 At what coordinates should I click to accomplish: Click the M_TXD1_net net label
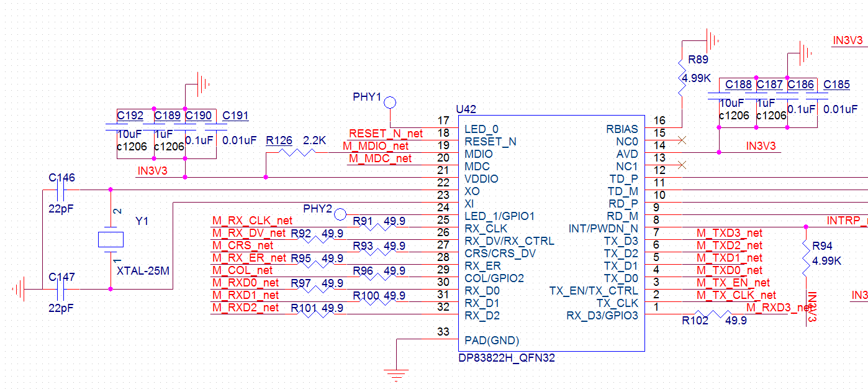(x=730, y=258)
